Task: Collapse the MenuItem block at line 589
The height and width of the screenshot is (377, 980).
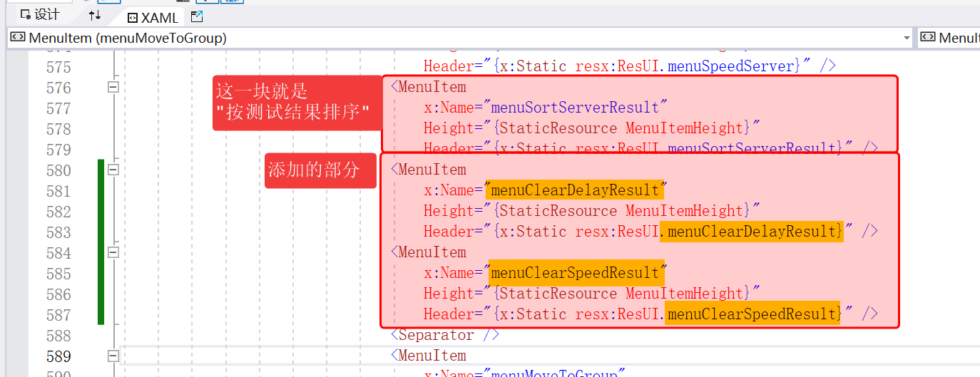Action: [113, 356]
